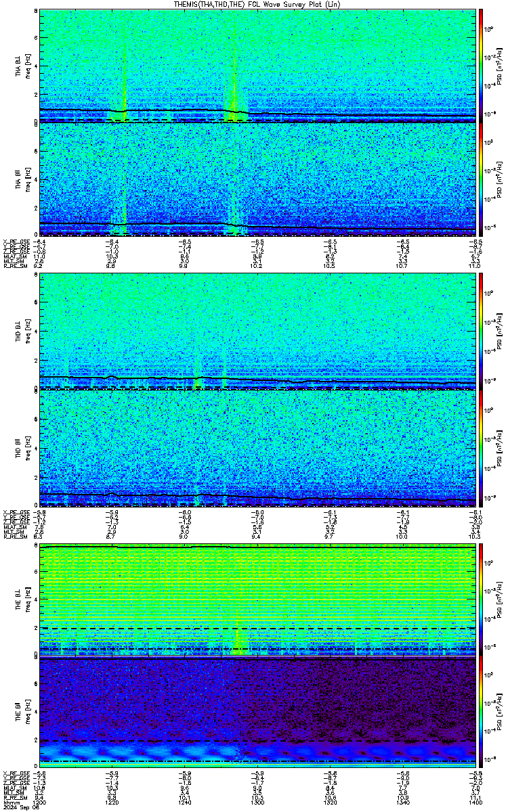Click the PSD color bar beside THA B-perpendicular

click(482, 65)
